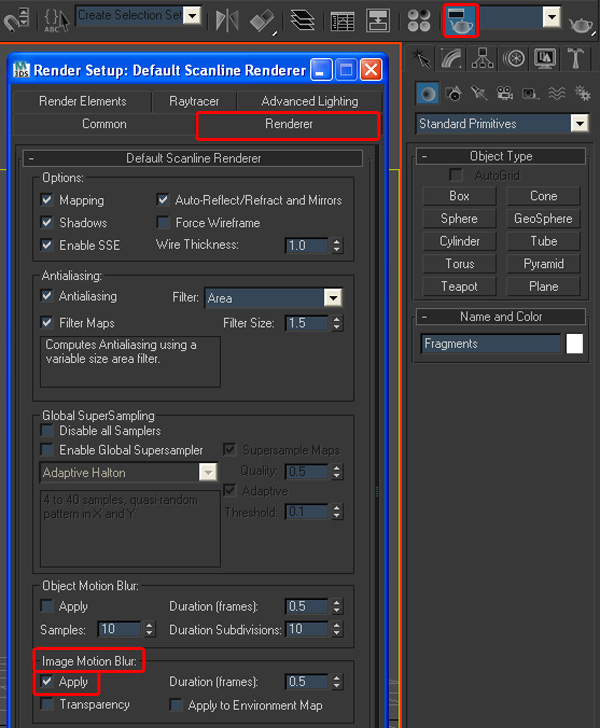The width and height of the screenshot is (600, 728).
Task: Collapse the Name and Color rollout
Action: coord(501,316)
